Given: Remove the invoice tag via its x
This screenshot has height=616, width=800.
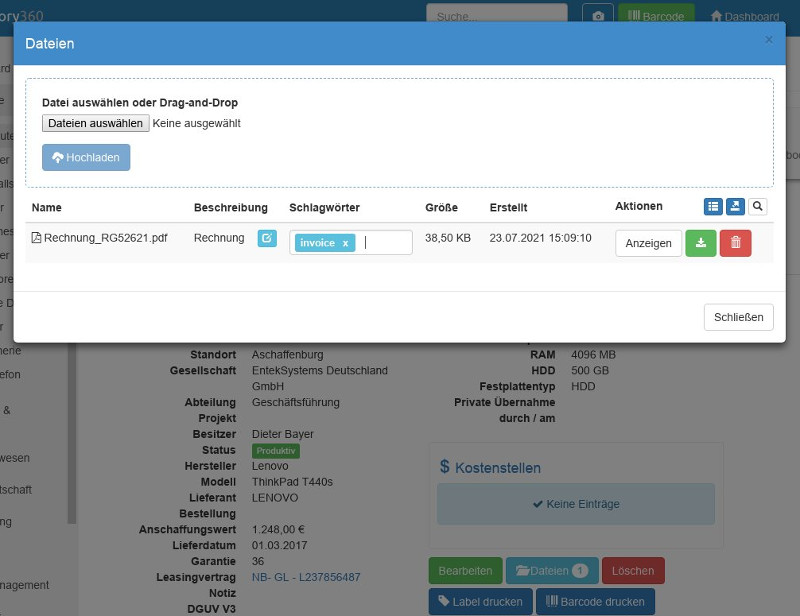Looking at the screenshot, I should (x=345, y=243).
